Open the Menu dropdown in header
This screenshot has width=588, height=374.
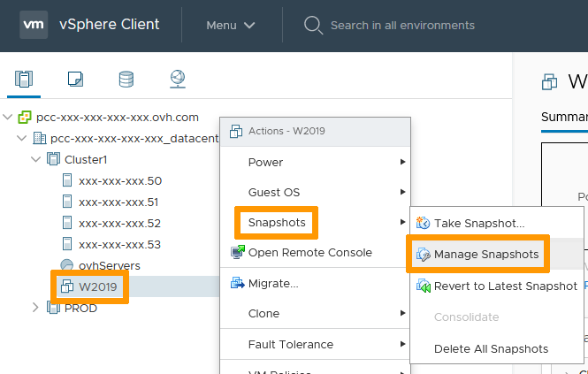click(x=230, y=26)
